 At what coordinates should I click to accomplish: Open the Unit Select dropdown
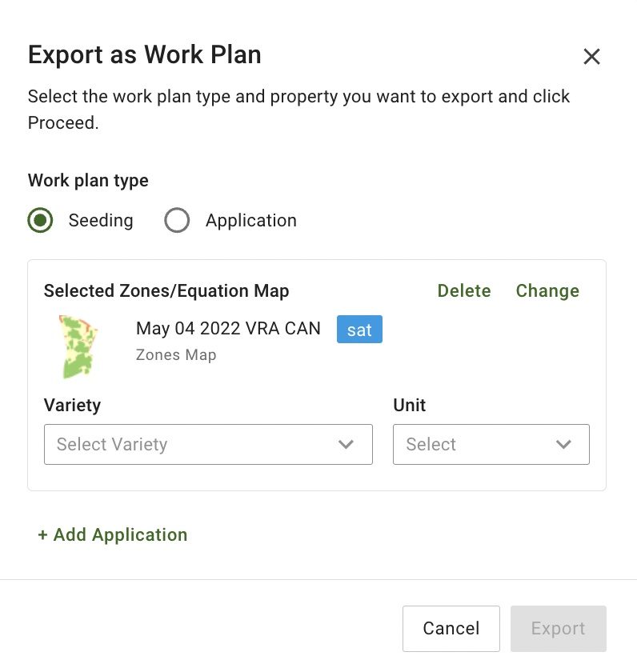476,445
